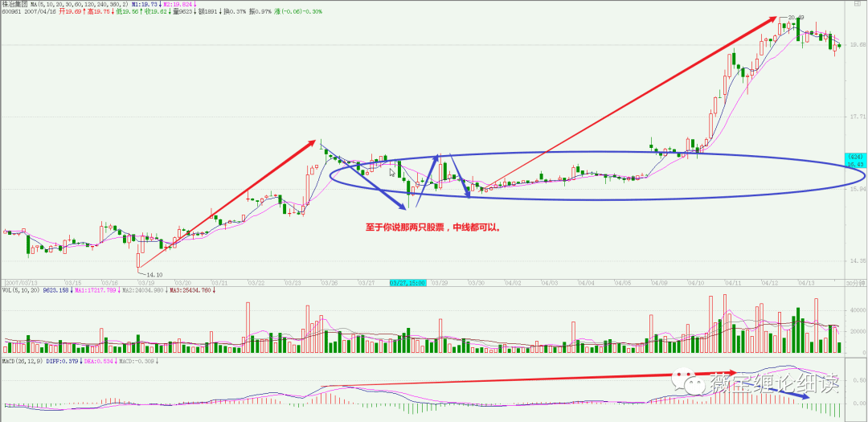Click the 30分钟 period label
Screen dimensions: 868x422
[855, 282]
